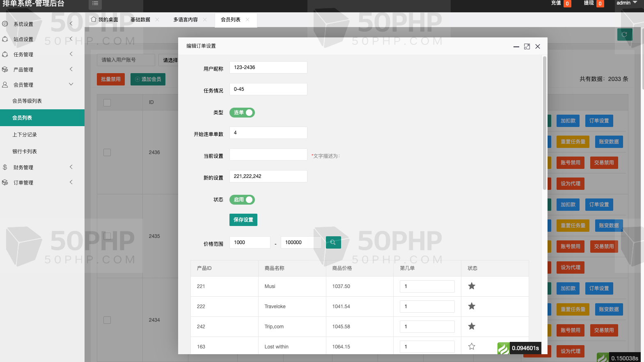Image resolution: width=644 pixels, height=362 pixels.
Task: Check the checkbox for member row 2436
Action: 107,152
